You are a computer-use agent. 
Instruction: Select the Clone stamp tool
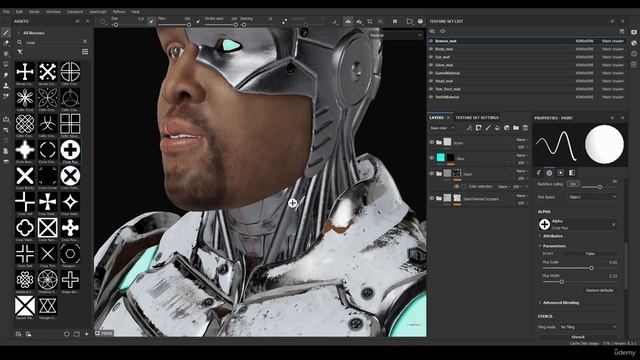click(x=6, y=86)
